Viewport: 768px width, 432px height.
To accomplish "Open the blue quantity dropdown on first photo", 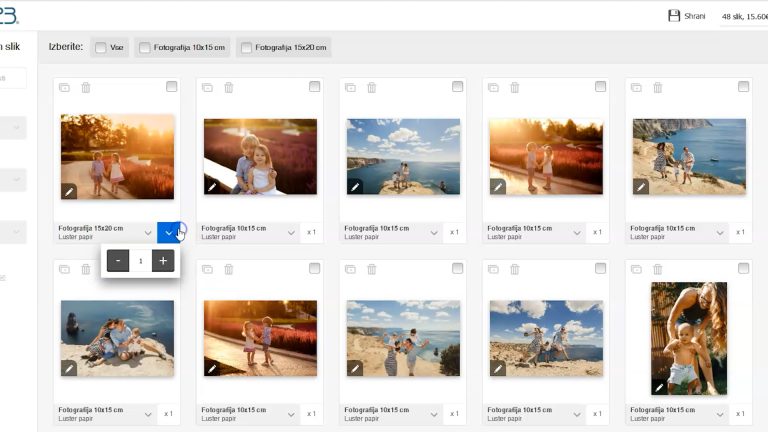I will [x=169, y=233].
